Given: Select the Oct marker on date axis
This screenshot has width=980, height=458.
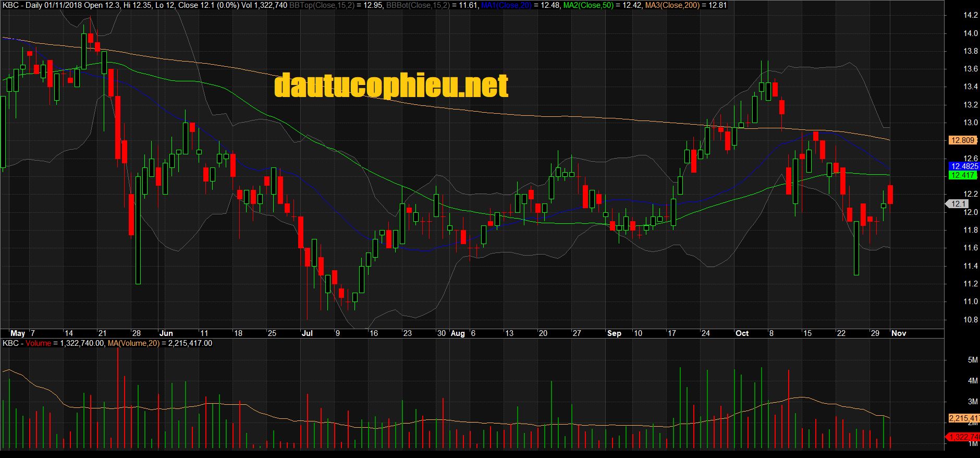Looking at the screenshot, I should [x=742, y=333].
